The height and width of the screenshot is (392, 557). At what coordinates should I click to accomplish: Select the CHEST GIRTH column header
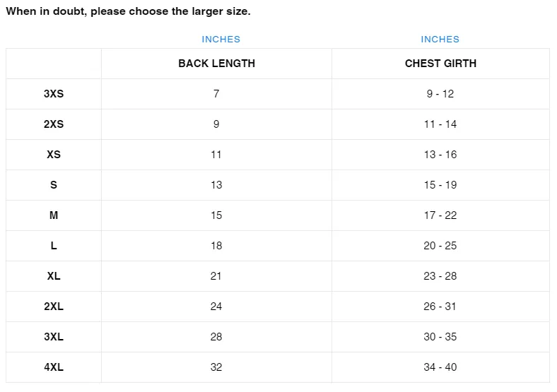coord(440,64)
